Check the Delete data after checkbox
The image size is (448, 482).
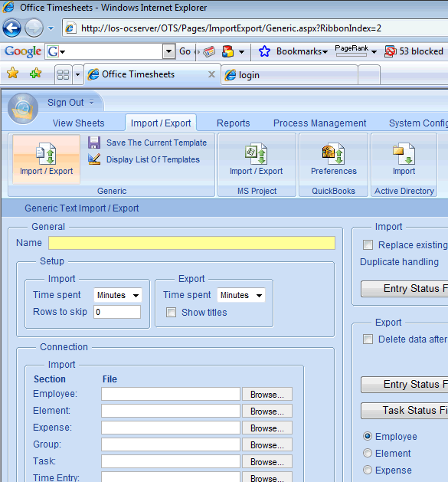point(368,339)
